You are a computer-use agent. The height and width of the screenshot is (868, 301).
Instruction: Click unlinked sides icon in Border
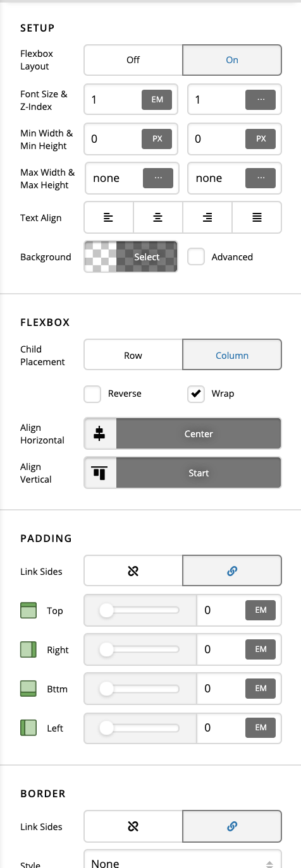point(133,826)
